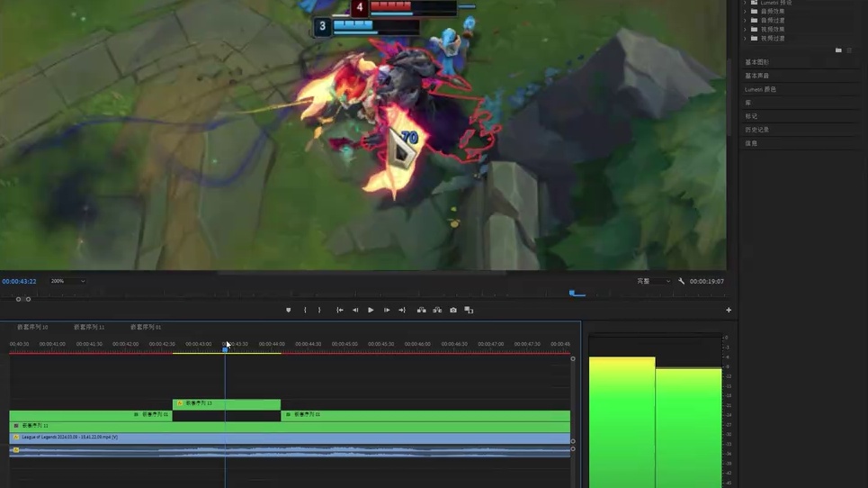Expand the Lumetri 预设 folder

[x=745, y=3]
